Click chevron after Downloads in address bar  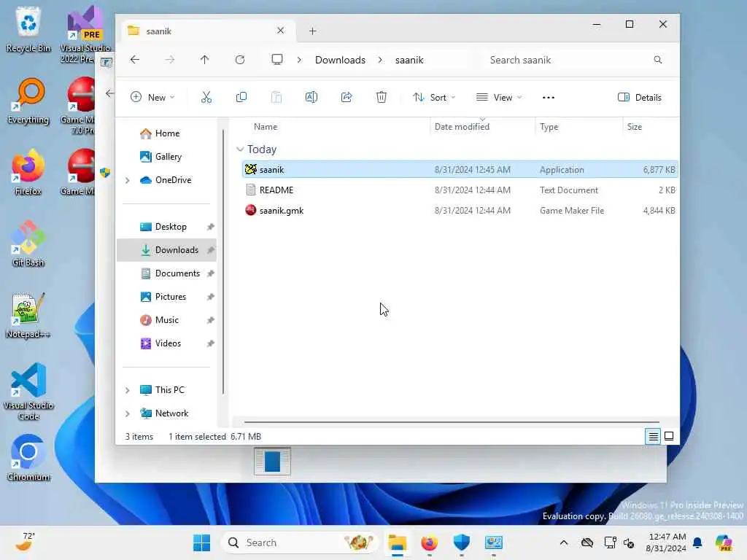[x=380, y=60]
